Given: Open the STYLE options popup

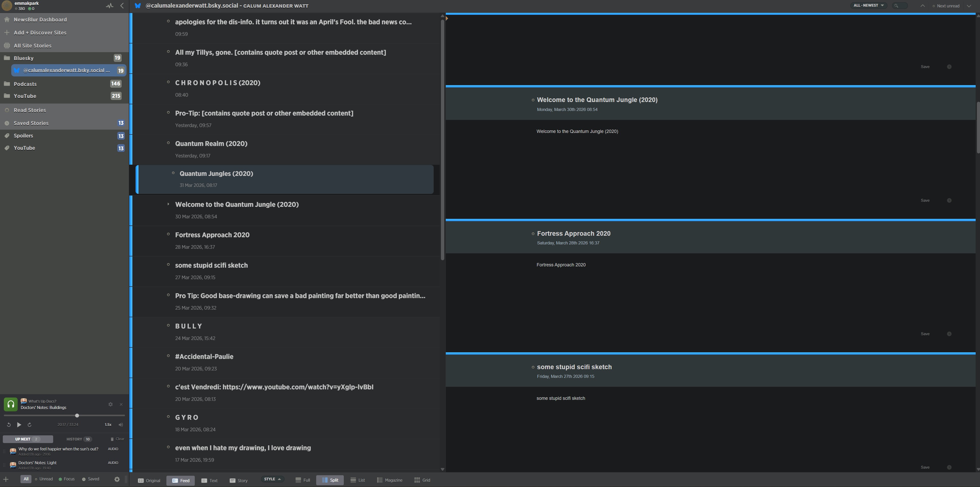Looking at the screenshot, I should (272, 479).
